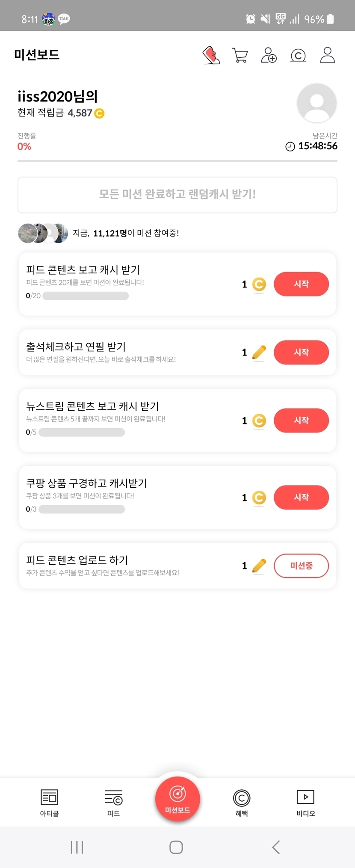Tap the gold coin beside 현재 적립금
This screenshot has height=868, width=355.
pyautogui.click(x=99, y=113)
